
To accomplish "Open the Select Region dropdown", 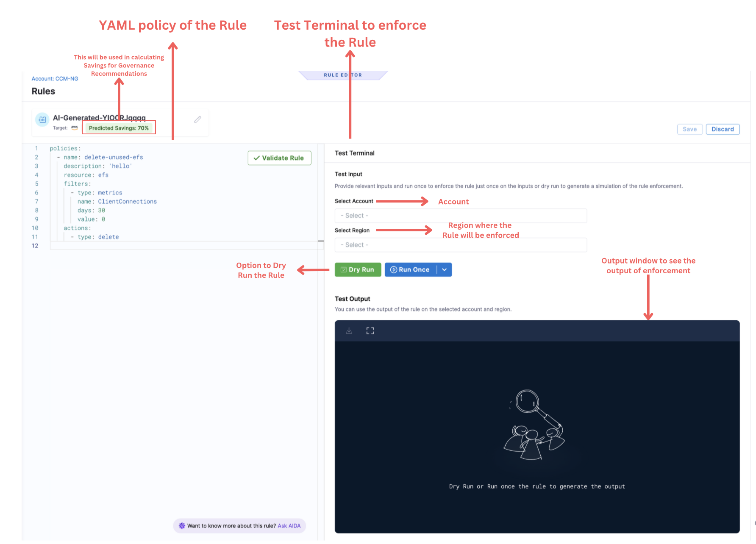I will pyautogui.click(x=460, y=245).
